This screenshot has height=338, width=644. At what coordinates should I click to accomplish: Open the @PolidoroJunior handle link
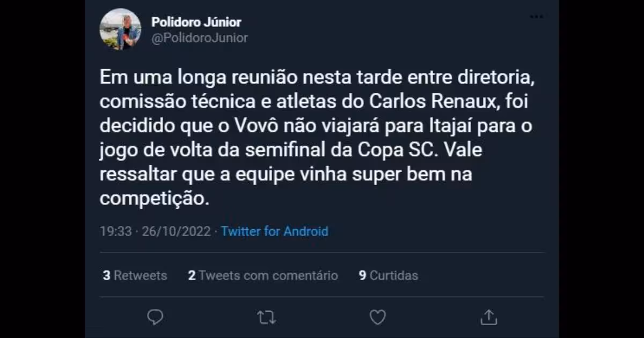pos(200,38)
